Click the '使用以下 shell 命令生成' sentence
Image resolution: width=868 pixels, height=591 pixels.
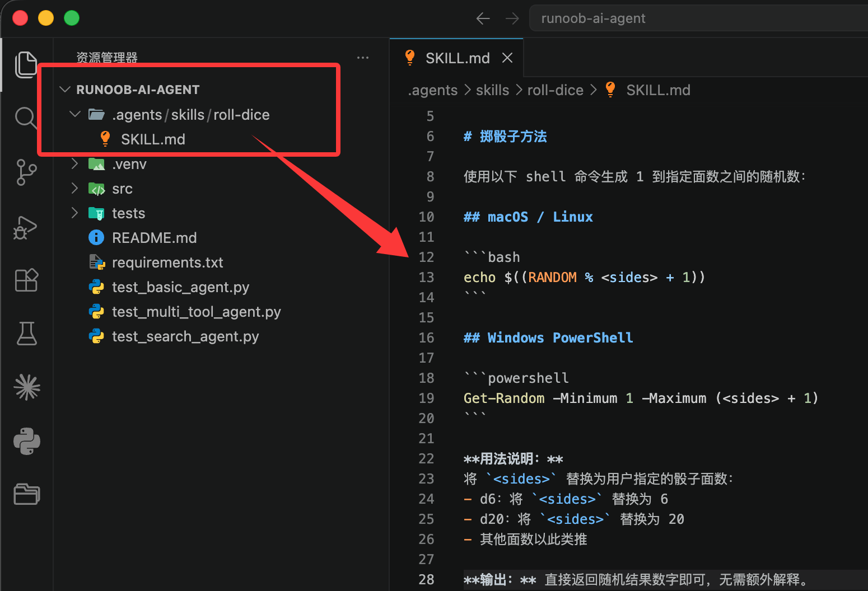tap(634, 177)
